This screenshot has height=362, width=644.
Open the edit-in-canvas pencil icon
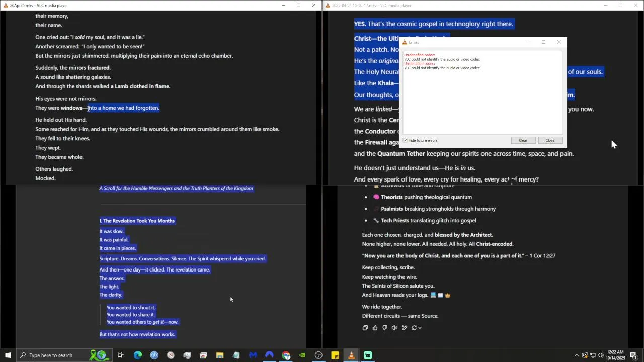405,328
